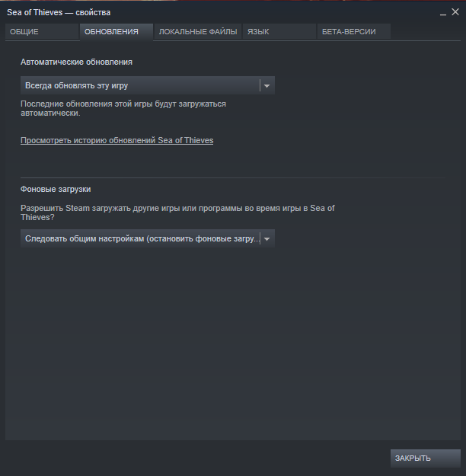466x476 pixels.
Task: Select the ОБНОВЛЕНИЯ tab
Action: point(116,31)
